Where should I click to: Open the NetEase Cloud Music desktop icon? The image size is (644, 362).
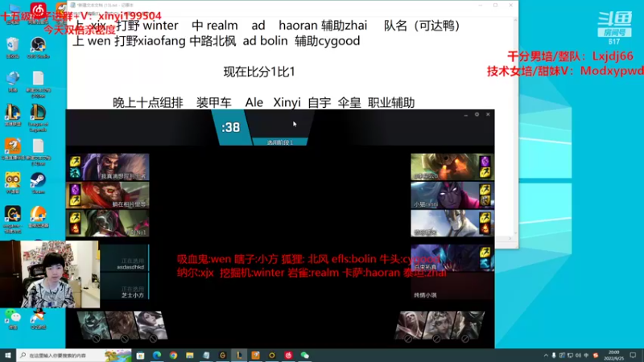tap(38, 11)
